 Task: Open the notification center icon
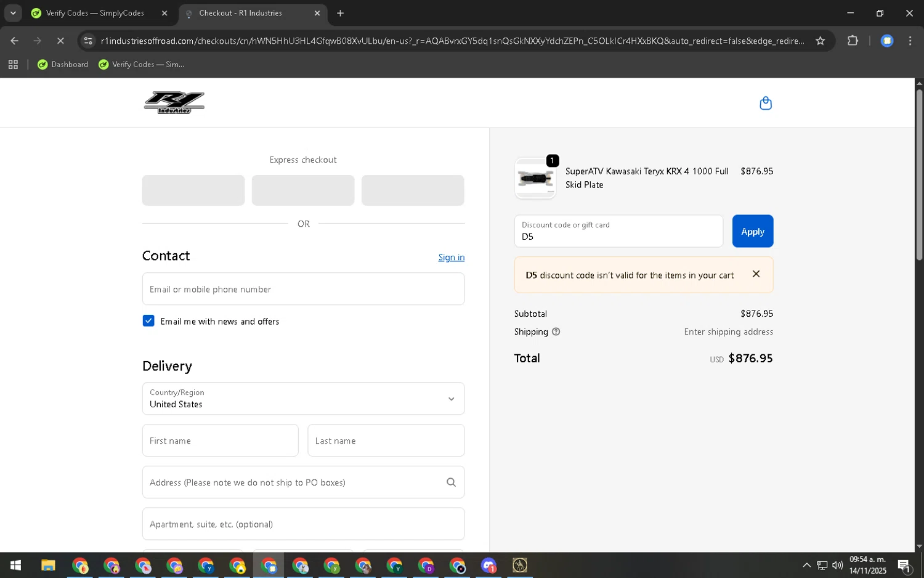[x=904, y=565]
